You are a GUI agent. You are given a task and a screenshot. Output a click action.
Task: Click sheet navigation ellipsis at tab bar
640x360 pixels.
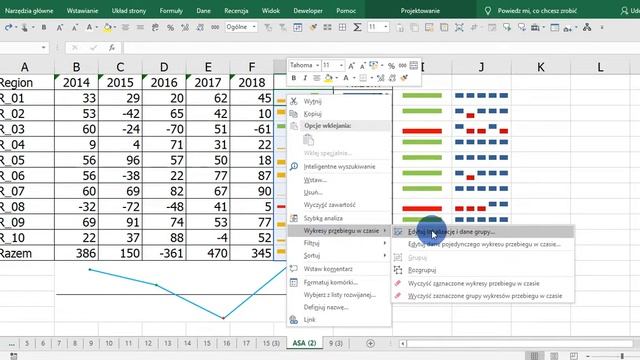click(x=11, y=344)
